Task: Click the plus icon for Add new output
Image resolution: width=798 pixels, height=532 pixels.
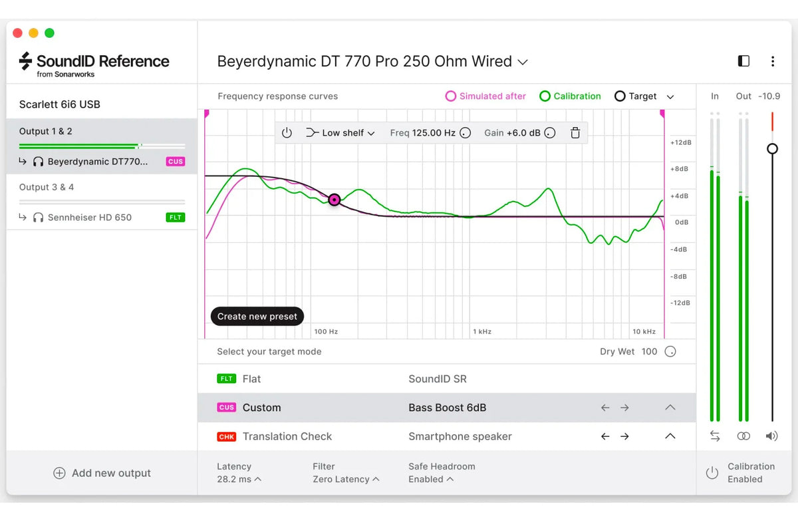Action: [x=59, y=473]
